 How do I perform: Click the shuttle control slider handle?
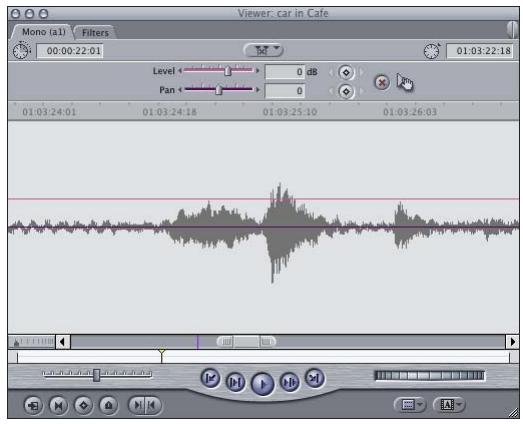pyautogui.click(x=96, y=375)
